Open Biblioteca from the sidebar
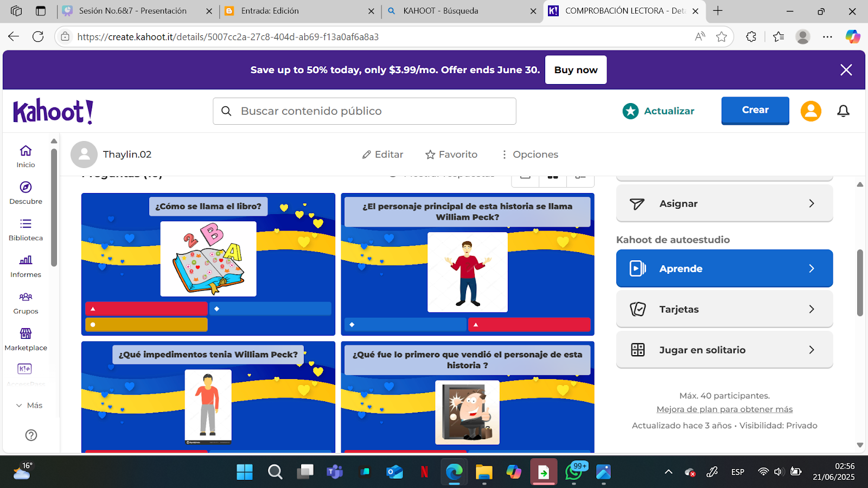The height and width of the screenshot is (488, 868). [x=25, y=229]
